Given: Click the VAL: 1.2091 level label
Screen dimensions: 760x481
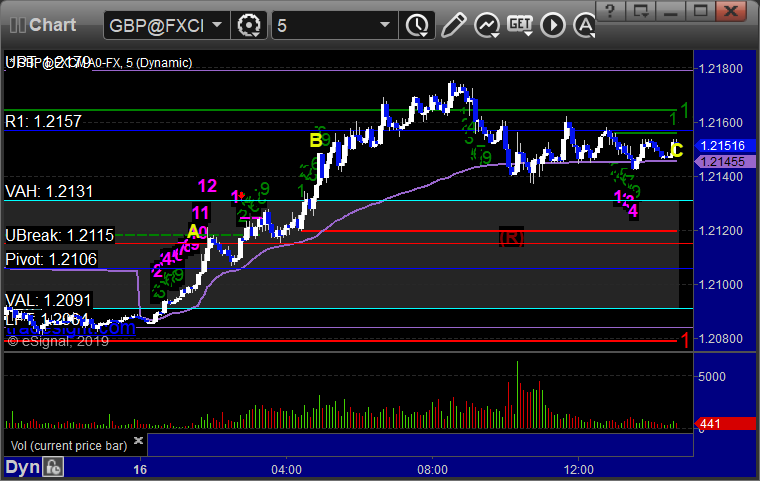Looking at the screenshot, I should (x=48, y=301).
